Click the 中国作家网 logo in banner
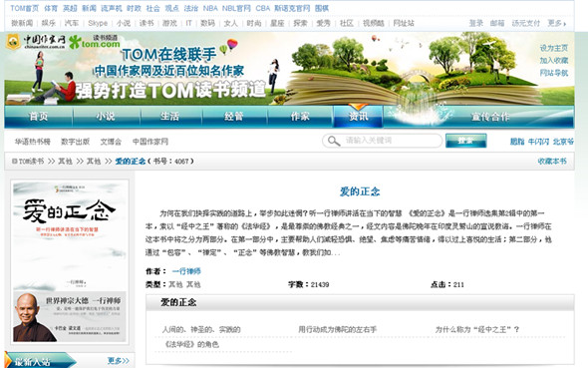This screenshot has height=368, width=588. click(x=36, y=42)
